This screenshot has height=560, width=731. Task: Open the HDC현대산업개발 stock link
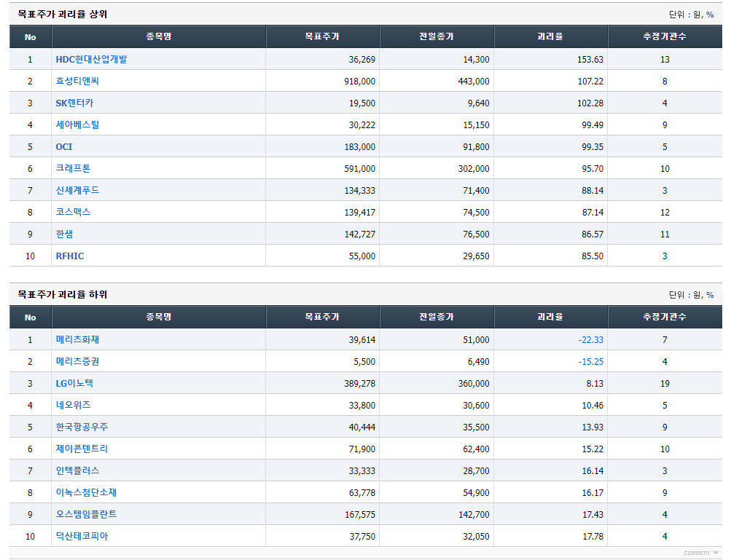(x=91, y=59)
